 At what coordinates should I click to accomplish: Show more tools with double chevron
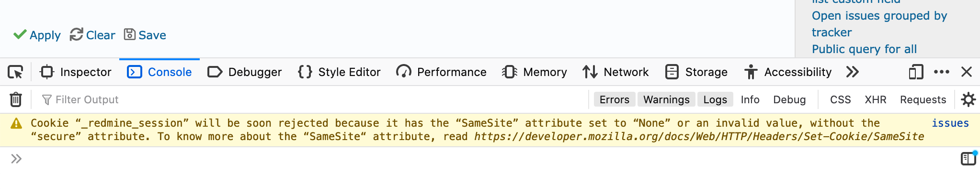click(x=852, y=72)
